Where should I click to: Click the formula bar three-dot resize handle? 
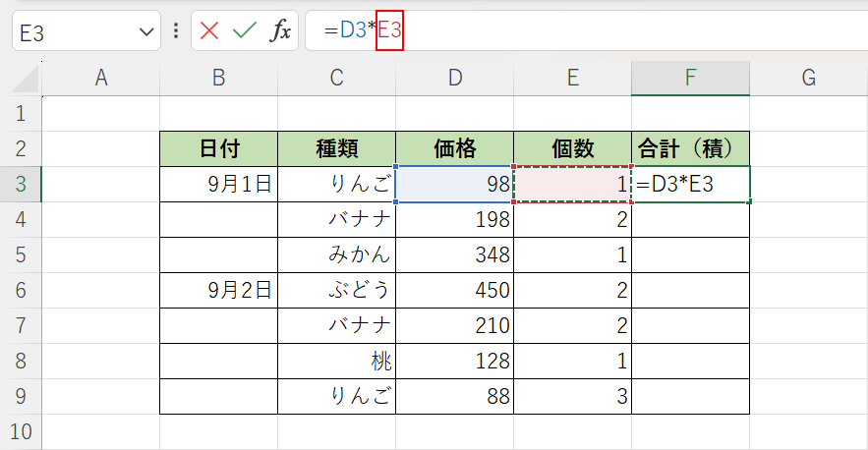pyautogui.click(x=176, y=31)
